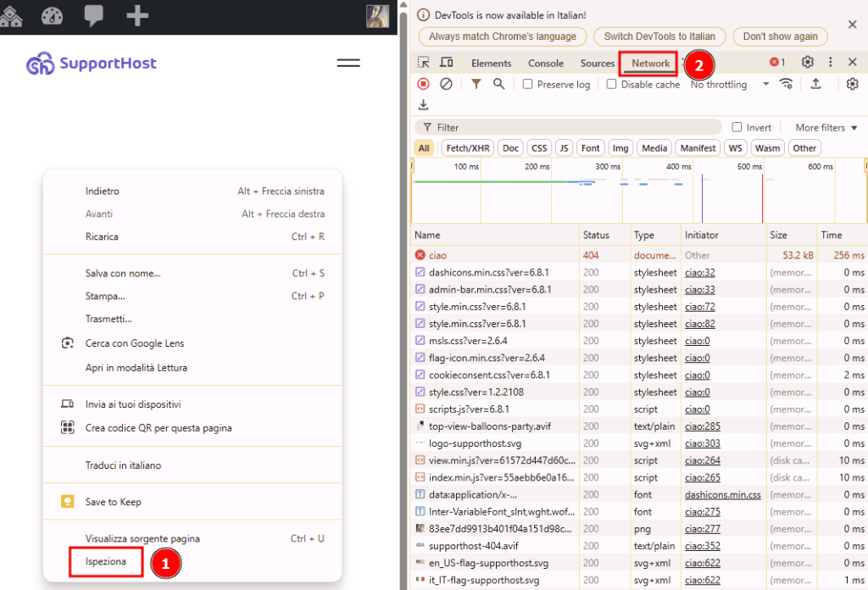Filter requests by Fetch/XHR
The width and height of the screenshot is (868, 590).
tap(468, 147)
